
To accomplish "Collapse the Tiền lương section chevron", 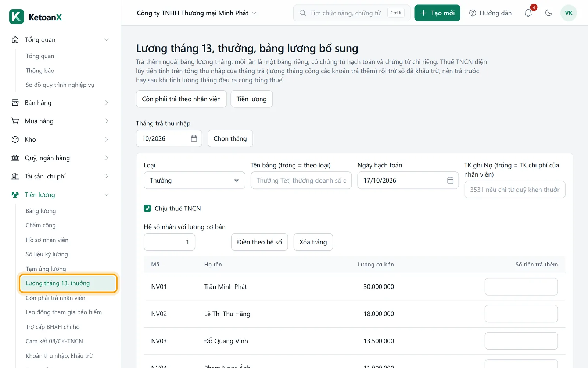I will pos(107,195).
